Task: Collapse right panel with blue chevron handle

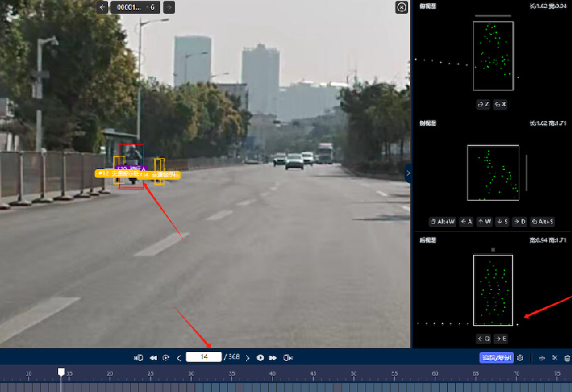Action: 408,172
